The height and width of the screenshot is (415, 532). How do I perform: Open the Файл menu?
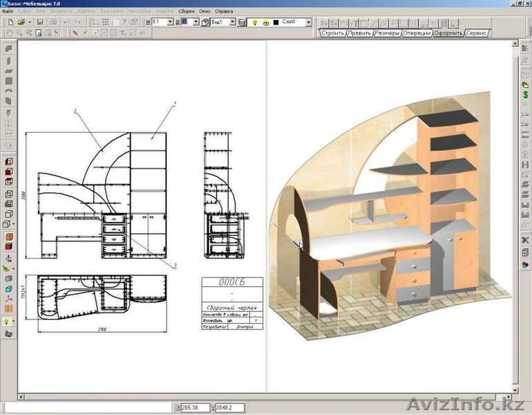click(8, 12)
